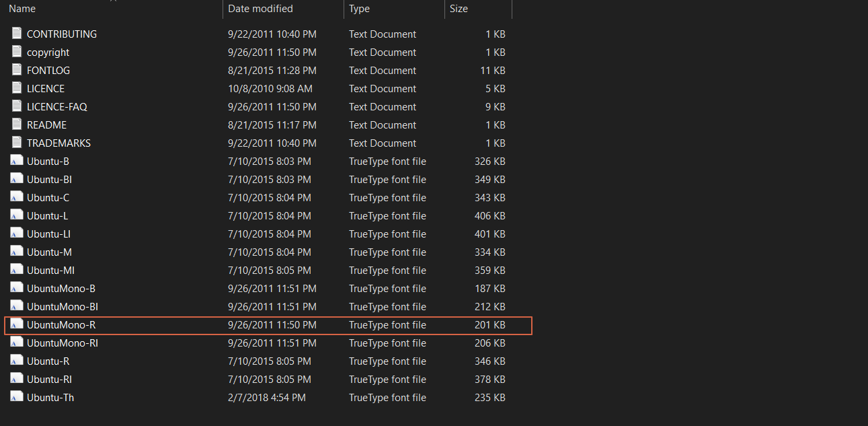The width and height of the screenshot is (868, 426).
Task: Click the Ubuntu-MI font file icon
Action: (x=17, y=269)
